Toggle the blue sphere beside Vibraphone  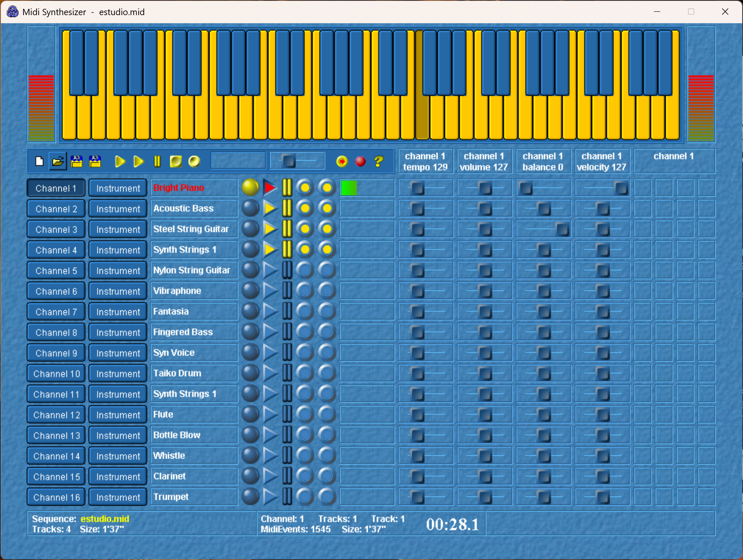(x=250, y=291)
